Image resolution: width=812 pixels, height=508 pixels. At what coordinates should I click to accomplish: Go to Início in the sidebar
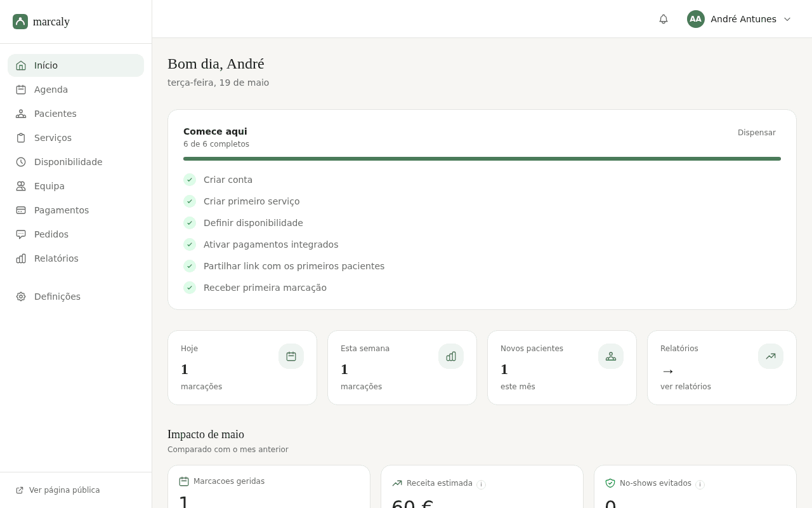(x=75, y=65)
